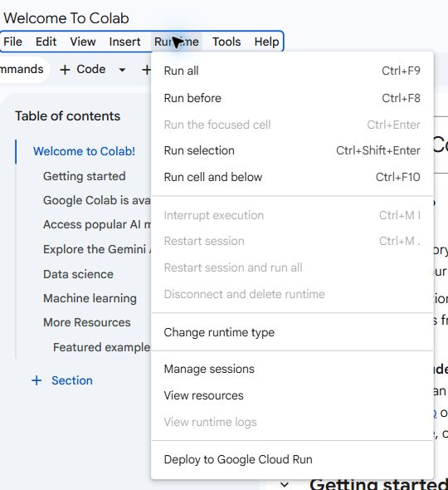Go to Getting started section

pos(85,176)
